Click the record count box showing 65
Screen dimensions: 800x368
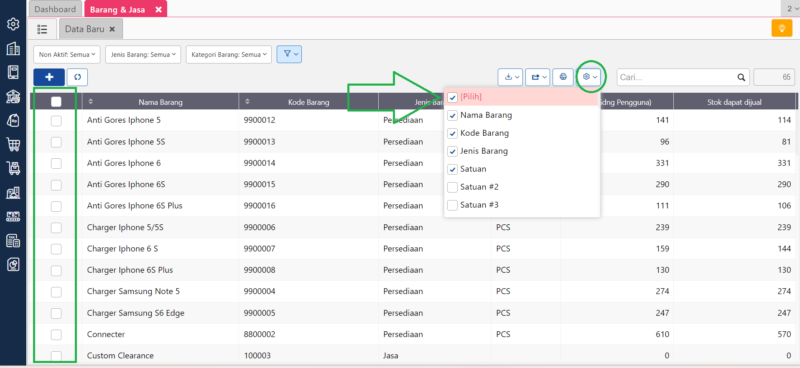774,78
